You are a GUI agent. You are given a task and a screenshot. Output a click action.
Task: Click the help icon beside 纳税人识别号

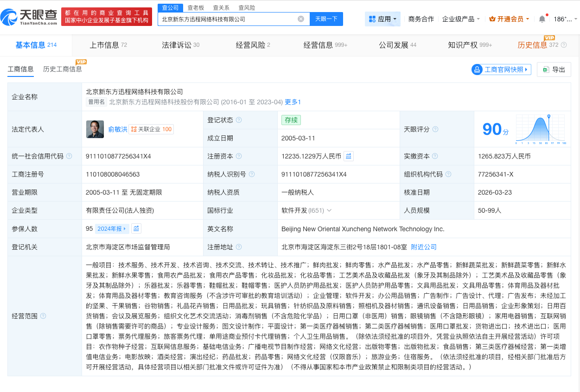pyautogui.click(x=252, y=174)
